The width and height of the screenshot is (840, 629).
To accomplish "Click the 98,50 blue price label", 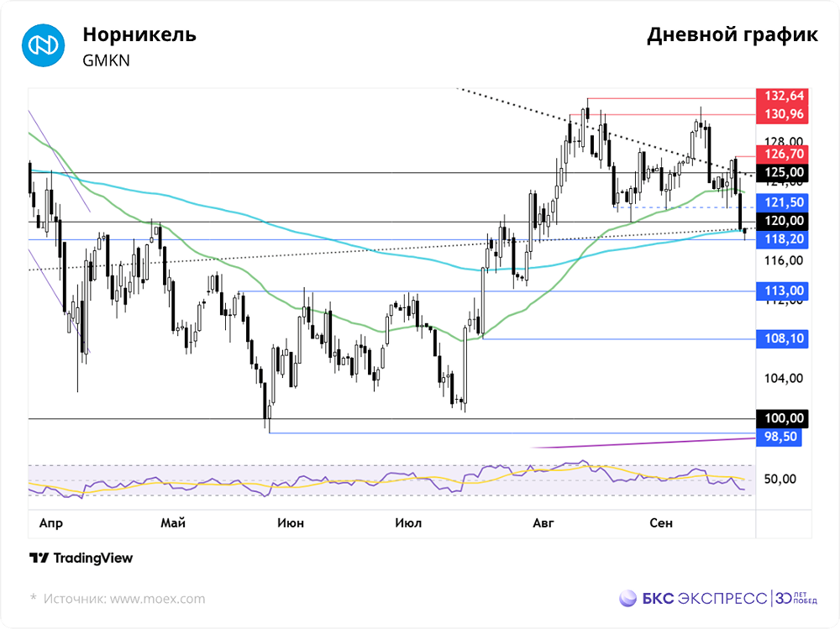I will pos(779,437).
